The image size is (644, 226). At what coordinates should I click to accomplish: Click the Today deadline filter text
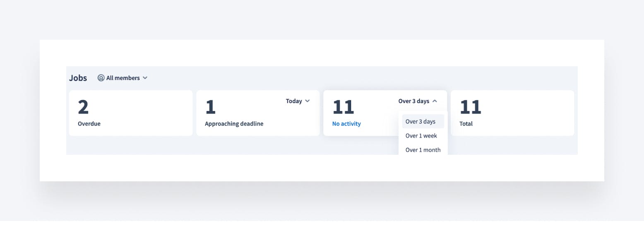point(294,101)
